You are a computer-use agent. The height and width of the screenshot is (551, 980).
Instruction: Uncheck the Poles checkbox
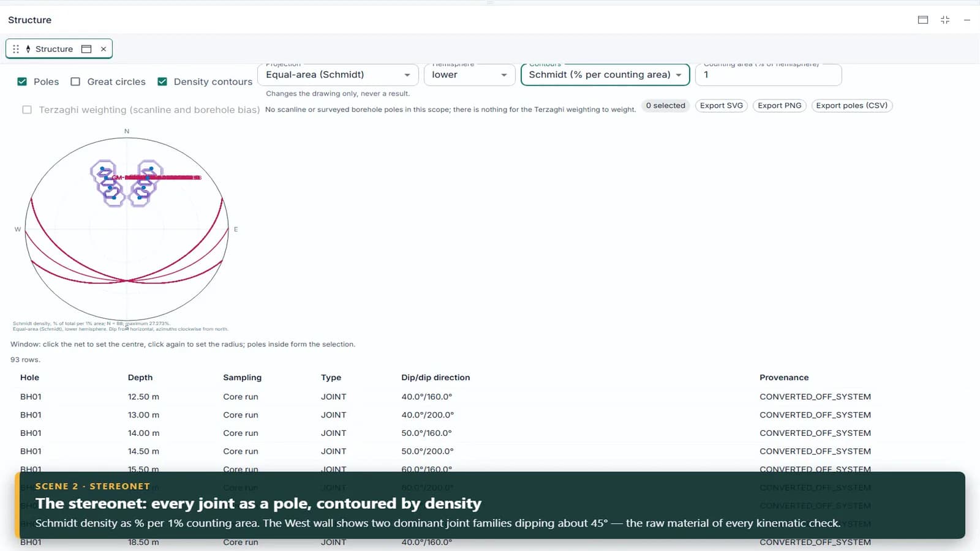point(22,81)
